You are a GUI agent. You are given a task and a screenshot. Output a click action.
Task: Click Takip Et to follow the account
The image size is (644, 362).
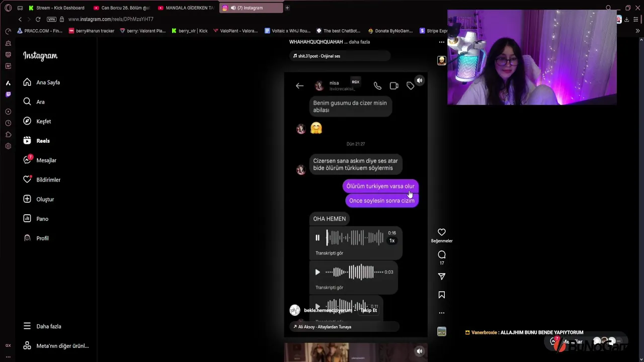[x=368, y=310]
